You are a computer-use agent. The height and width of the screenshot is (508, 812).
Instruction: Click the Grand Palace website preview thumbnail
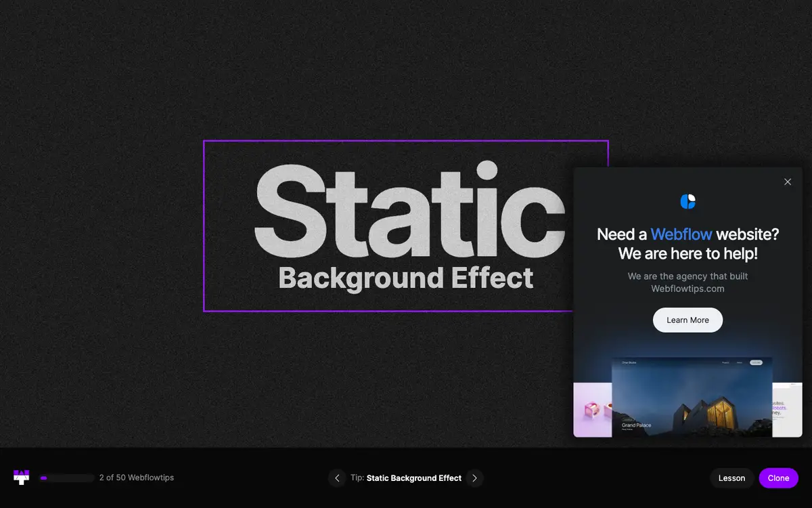[692, 397]
